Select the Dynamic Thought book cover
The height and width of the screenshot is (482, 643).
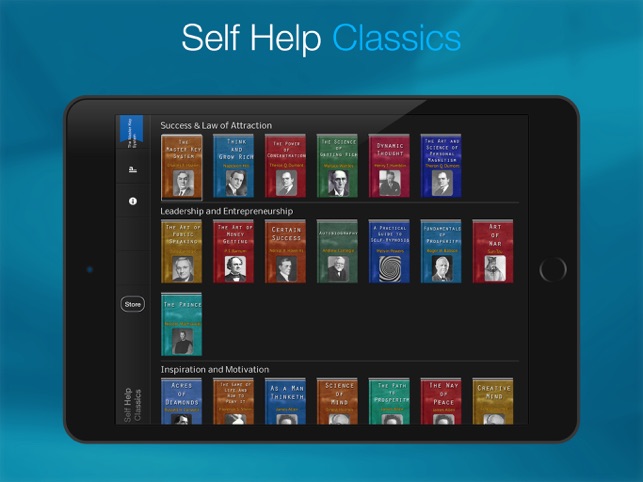tap(389, 166)
